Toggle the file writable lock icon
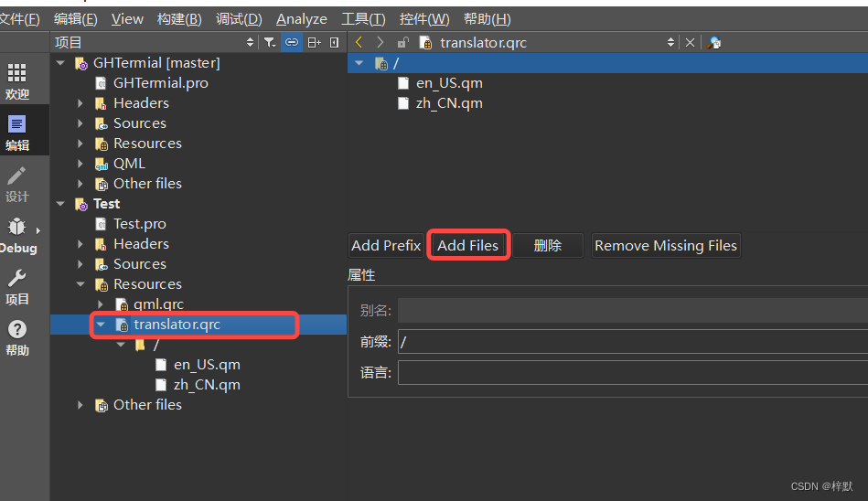The height and width of the screenshot is (501, 868). (x=403, y=43)
